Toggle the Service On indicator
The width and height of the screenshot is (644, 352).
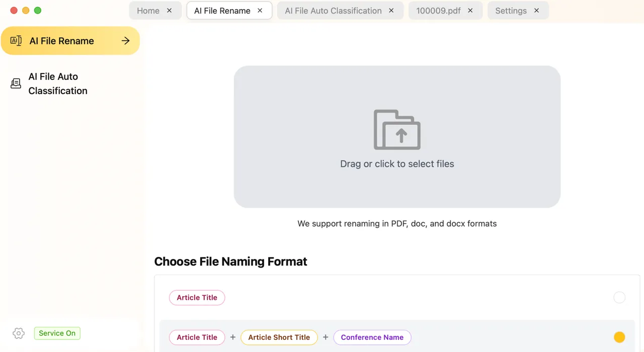point(57,333)
